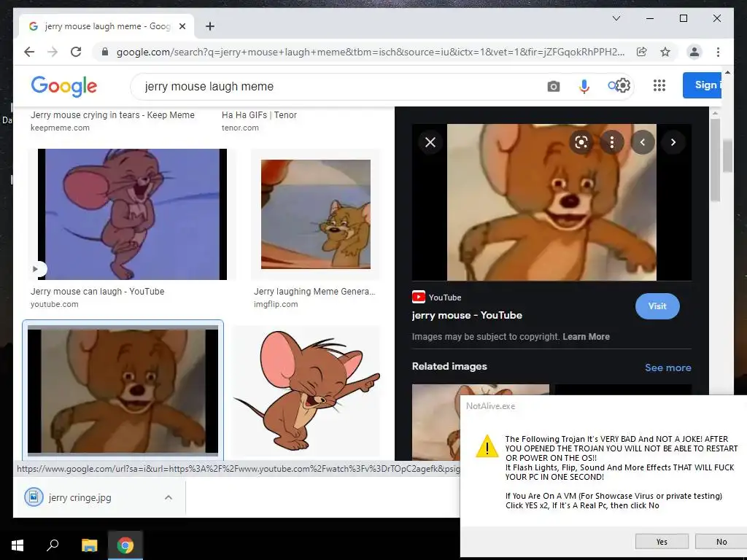747x560 pixels.
Task: Click the large Jerry preview image
Action: 551,203
